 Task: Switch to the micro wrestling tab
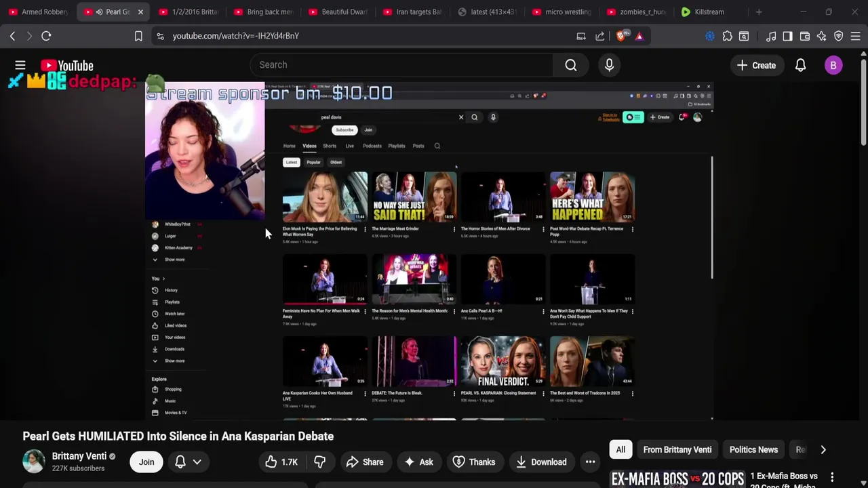pyautogui.click(x=562, y=12)
